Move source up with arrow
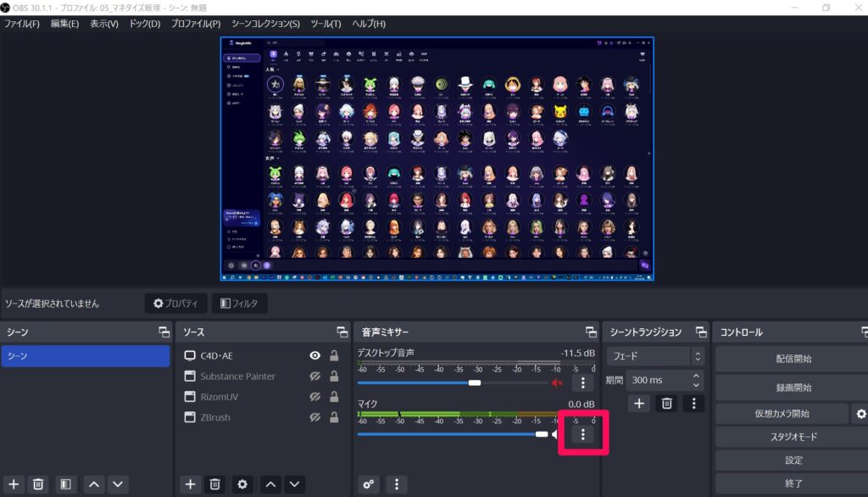The width and height of the screenshot is (868, 497). click(270, 484)
